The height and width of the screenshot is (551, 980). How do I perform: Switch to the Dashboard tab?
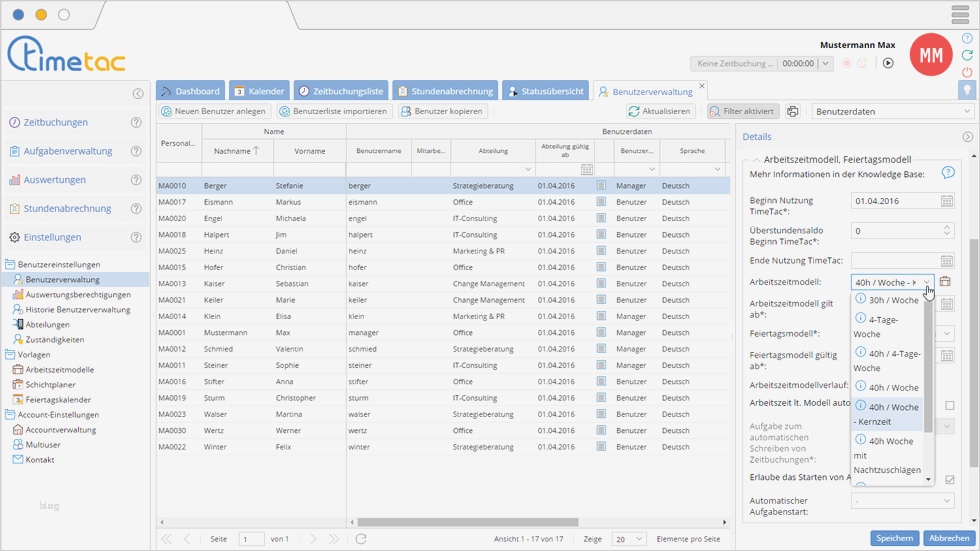coord(191,91)
